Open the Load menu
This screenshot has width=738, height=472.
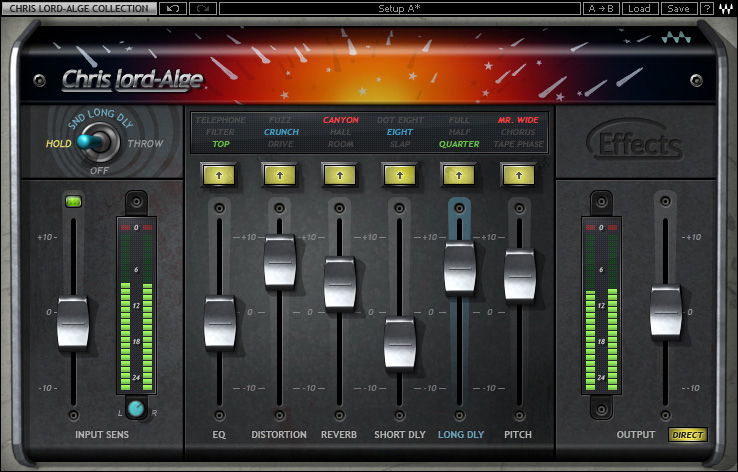pyautogui.click(x=639, y=8)
